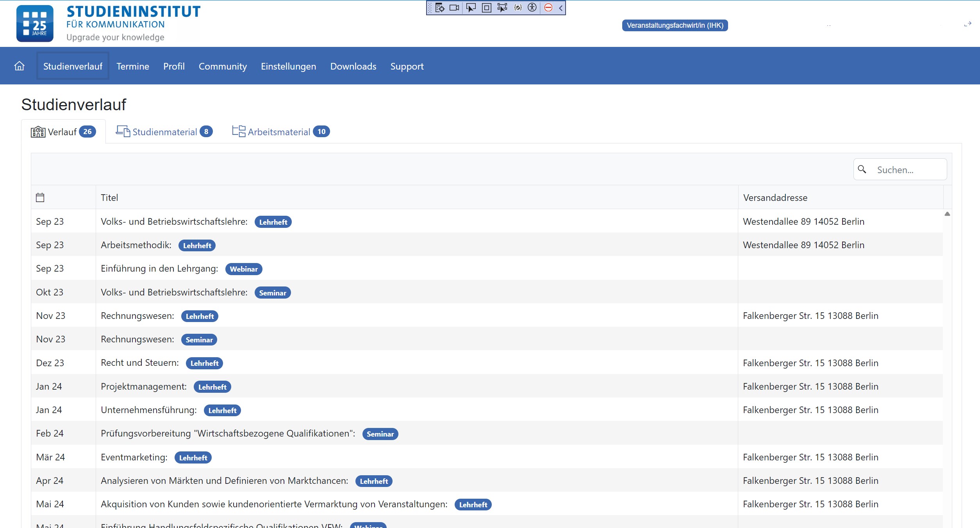Viewport: 980px width, 528px height.
Task: Click the logout arrow icon top right
Action: (x=968, y=24)
